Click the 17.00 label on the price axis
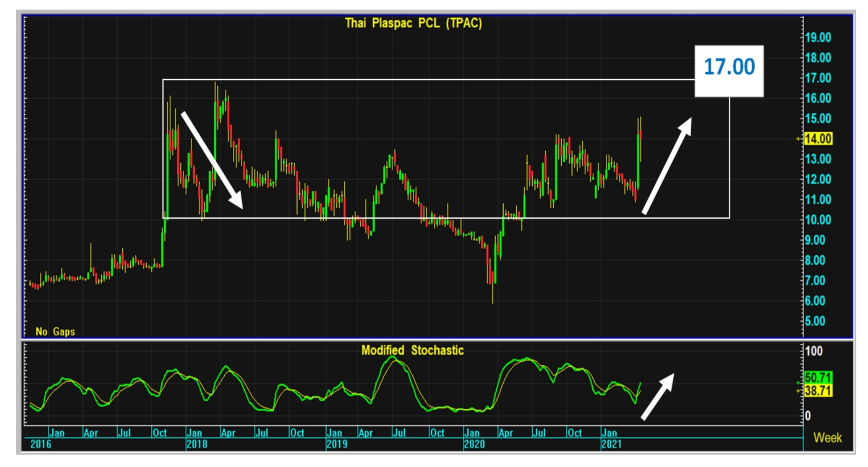This screenshot has height=467, width=868. (818, 78)
